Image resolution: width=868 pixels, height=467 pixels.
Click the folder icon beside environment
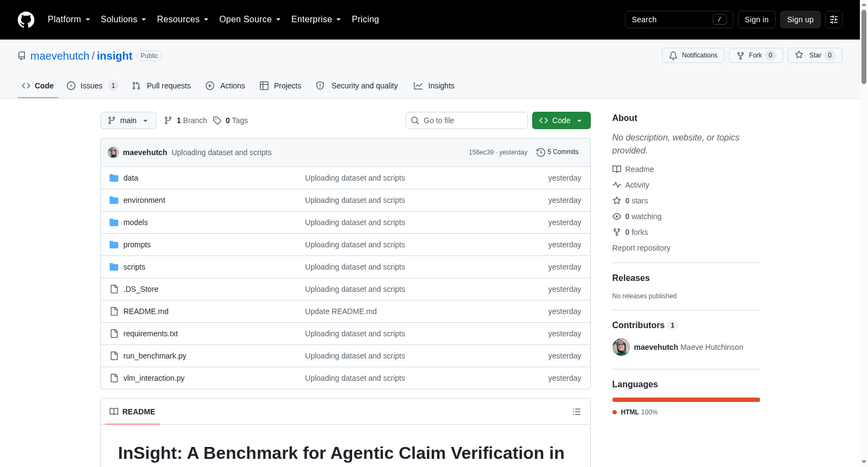[x=114, y=200]
